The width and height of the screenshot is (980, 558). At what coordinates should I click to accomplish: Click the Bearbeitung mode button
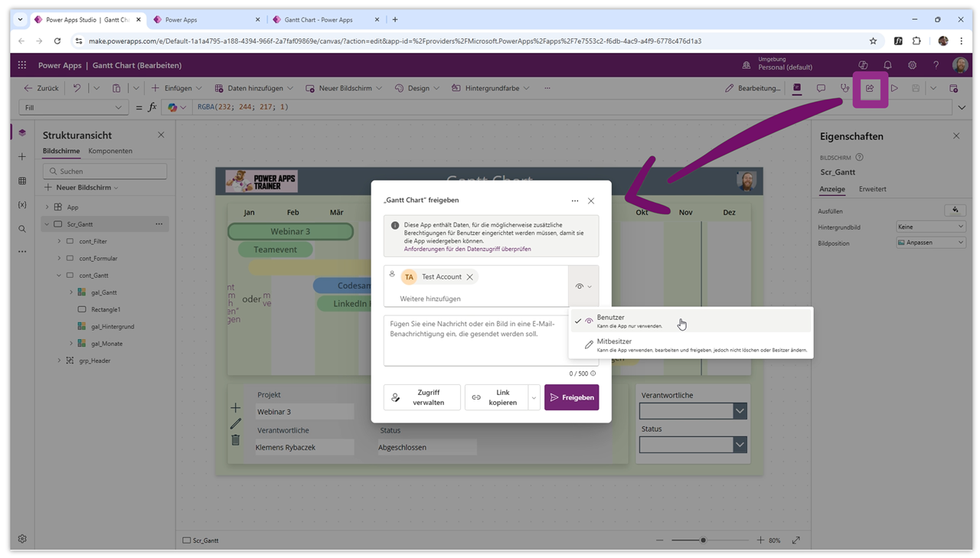point(753,88)
